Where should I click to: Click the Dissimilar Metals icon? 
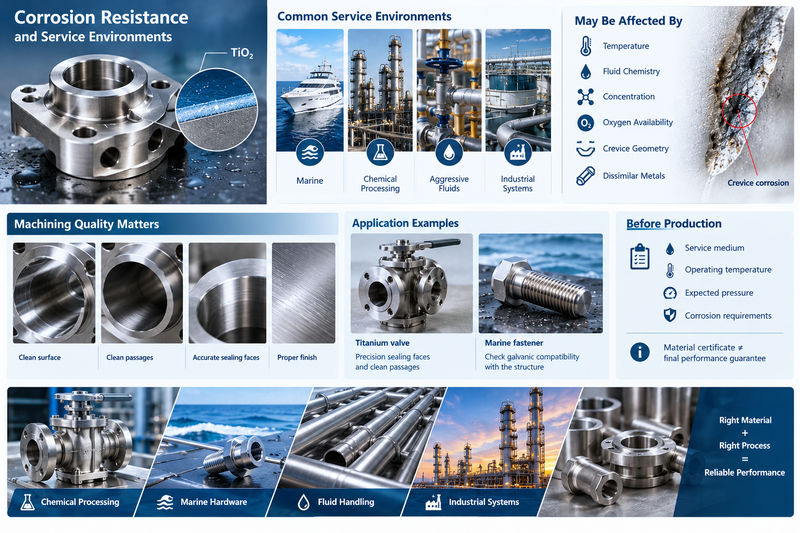(586, 175)
